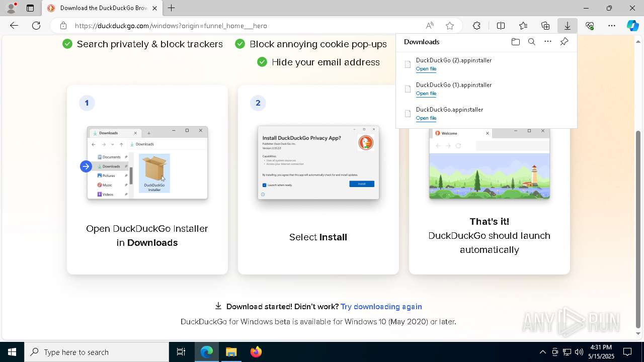Open Browser essentials icon
Image resolution: width=644 pixels, height=362 pixels.
click(590, 26)
